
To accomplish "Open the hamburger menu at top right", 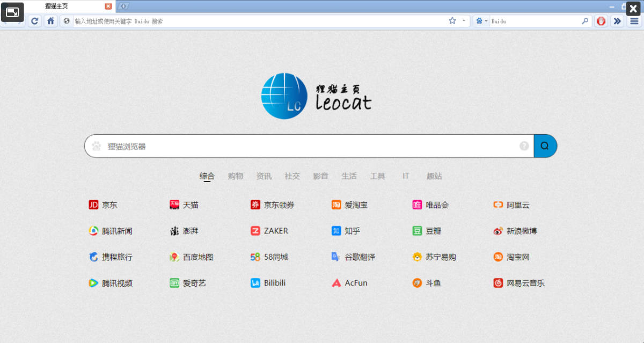I will 634,21.
